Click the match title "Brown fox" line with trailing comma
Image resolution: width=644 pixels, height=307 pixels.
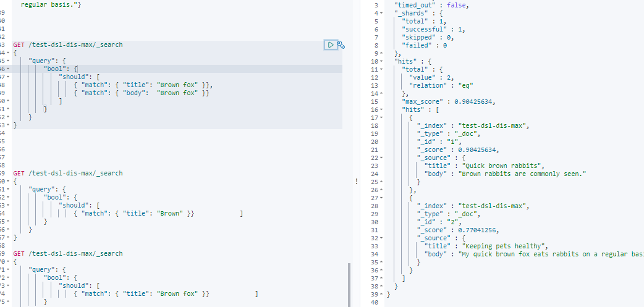point(143,85)
